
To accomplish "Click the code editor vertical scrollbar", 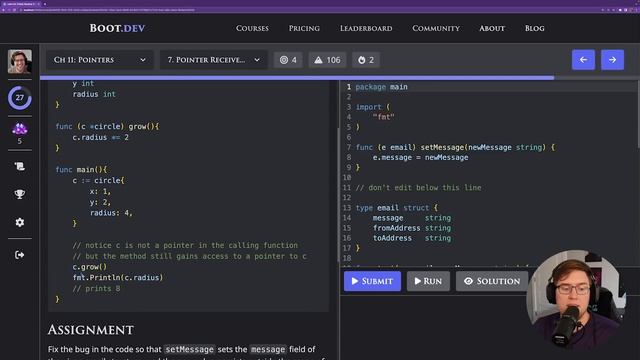I will [638, 114].
